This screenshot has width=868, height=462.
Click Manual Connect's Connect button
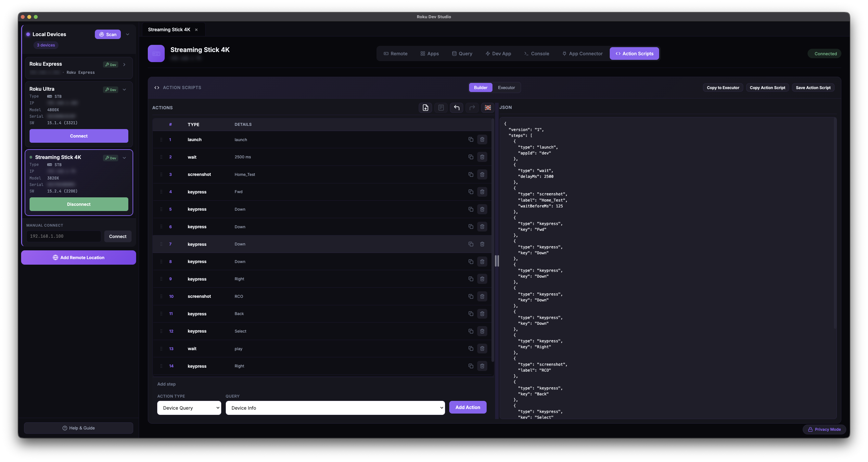pyautogui.click(x=118, y=236)
